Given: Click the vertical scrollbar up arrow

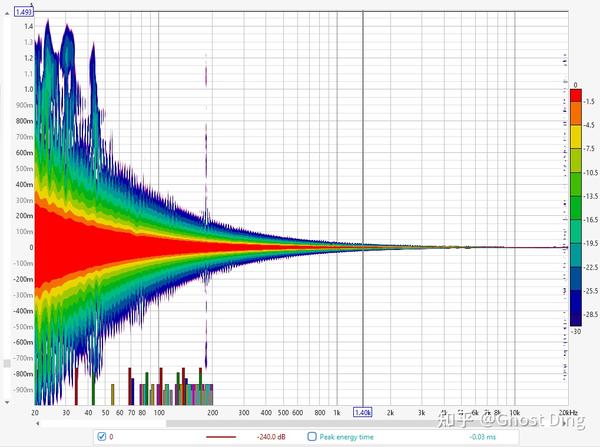Looking at the screenshot, I should 7,14.
